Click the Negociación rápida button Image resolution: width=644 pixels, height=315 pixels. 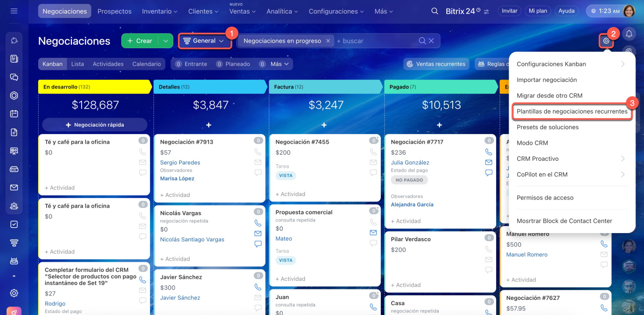tap(95, 125)
